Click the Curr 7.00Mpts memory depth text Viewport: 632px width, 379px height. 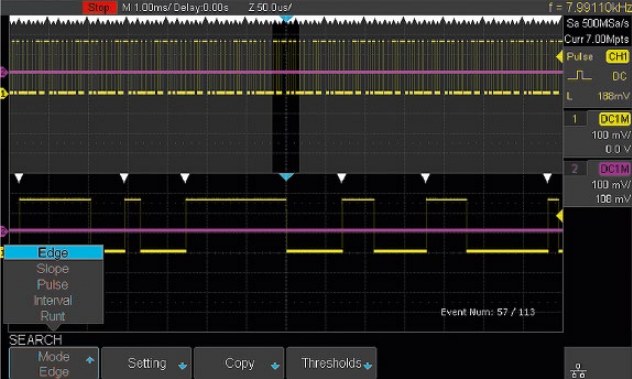[597, 39]
